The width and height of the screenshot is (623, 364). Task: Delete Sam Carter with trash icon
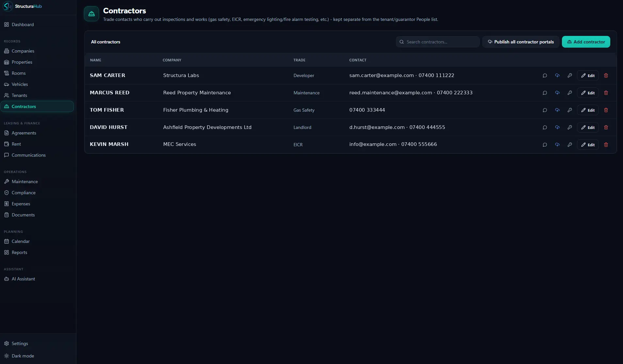(x=606, y=75)
